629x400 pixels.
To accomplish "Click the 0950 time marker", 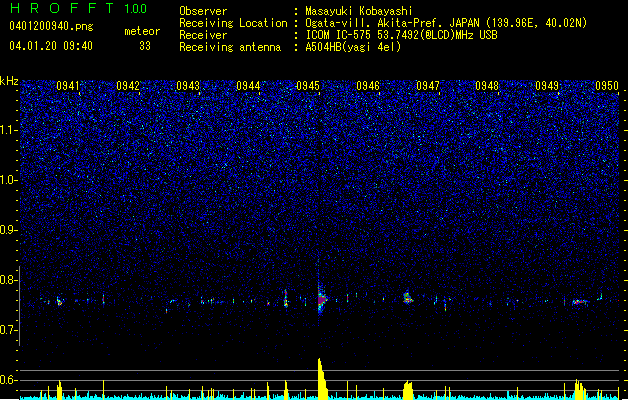I will coord(607,86).
